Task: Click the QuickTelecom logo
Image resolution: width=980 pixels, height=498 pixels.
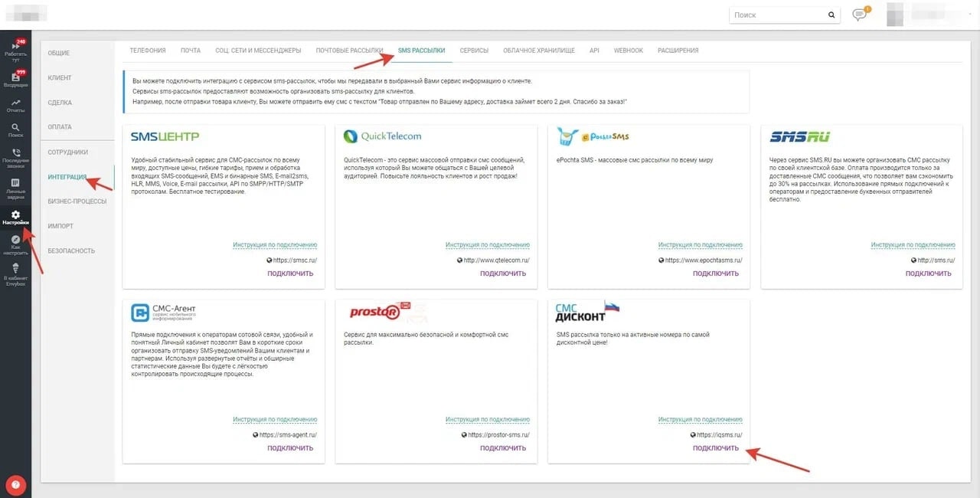Action: (x=382, y=136)
